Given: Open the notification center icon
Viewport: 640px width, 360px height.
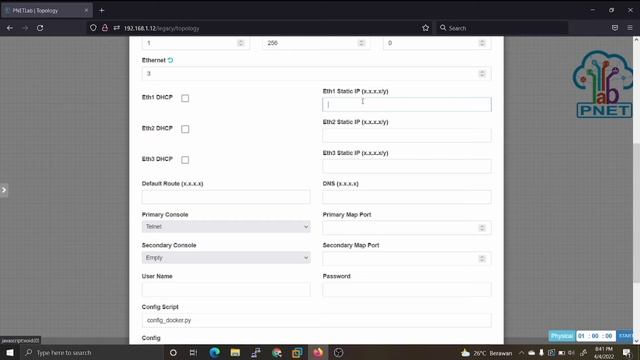Looking at the screenshot, I should 626,353.
